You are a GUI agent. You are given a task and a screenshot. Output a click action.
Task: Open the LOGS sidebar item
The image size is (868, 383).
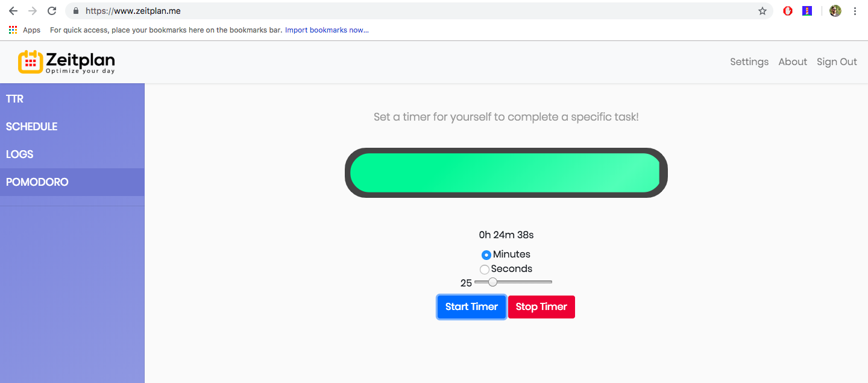72,154
